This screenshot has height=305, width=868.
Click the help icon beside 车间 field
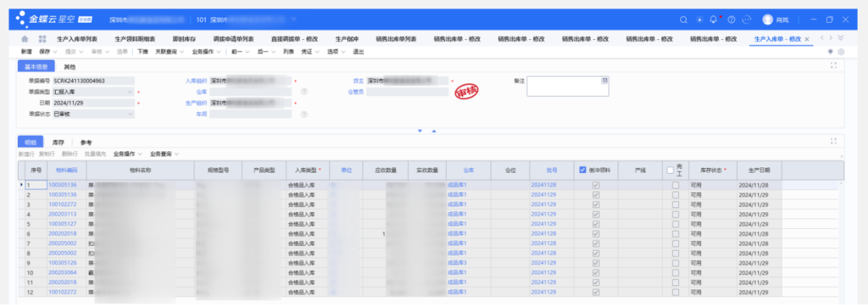(x=304, y=114)
